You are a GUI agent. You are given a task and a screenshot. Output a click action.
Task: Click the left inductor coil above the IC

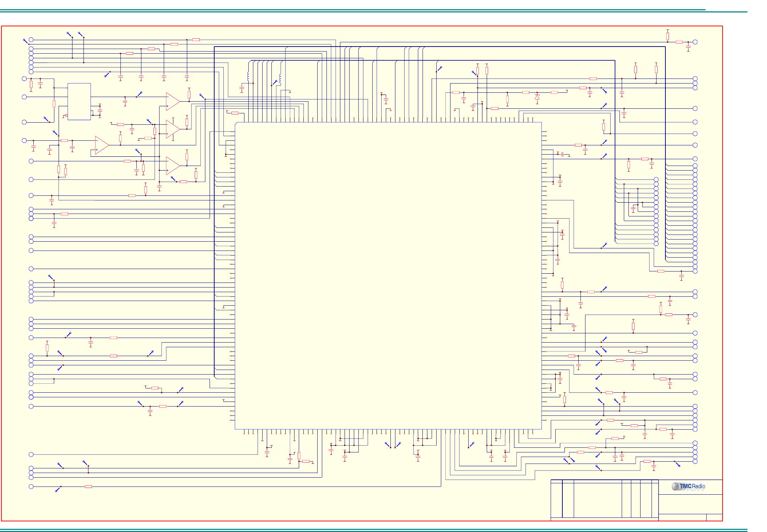pyautogui.click(x=248, y=77)
